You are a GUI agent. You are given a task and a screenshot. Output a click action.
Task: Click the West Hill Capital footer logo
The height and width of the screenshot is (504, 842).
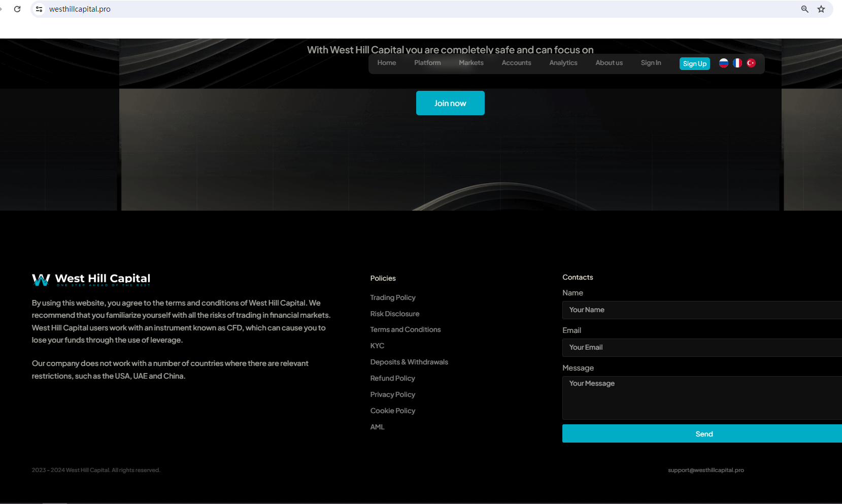(x=91, y=279)
